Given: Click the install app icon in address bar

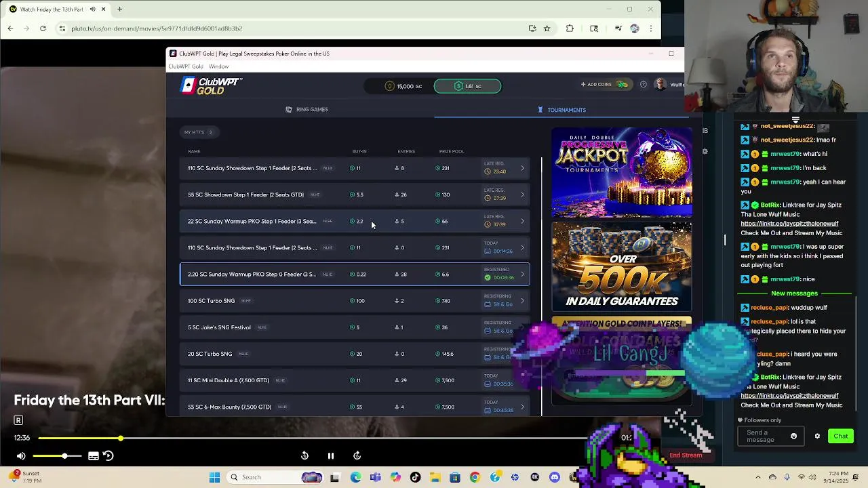Looking at the screenshot, I should point(532,28).
